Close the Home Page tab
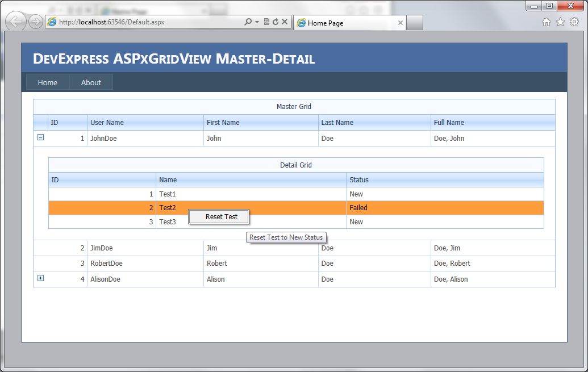Image resolution: width=588 pixels, height=372 pixels. (400, 23)
